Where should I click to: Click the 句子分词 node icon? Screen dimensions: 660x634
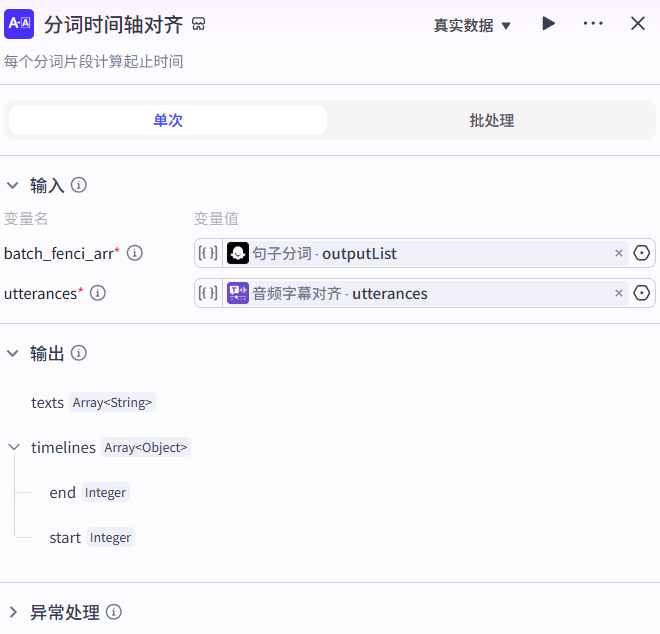coord(238,253)
